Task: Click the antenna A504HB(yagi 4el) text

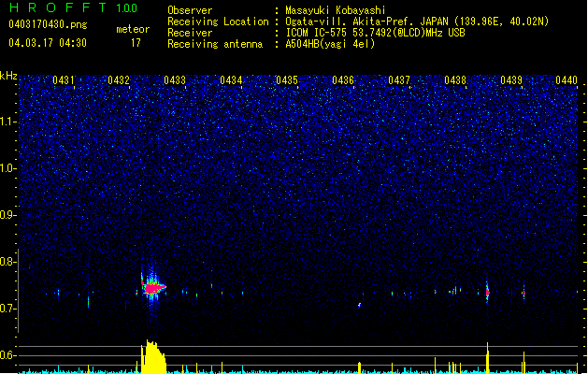Action: tap(330, 44)
